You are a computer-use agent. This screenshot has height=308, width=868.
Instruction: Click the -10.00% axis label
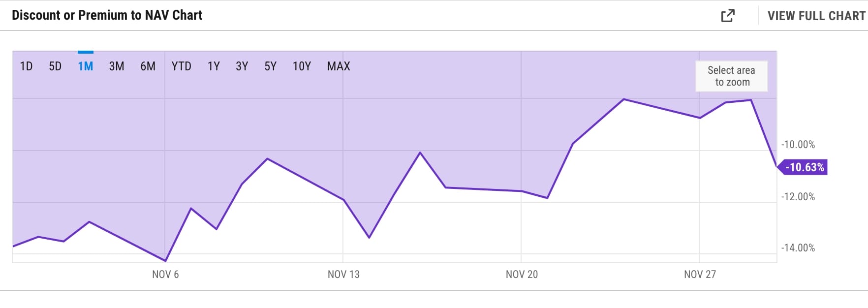pyautogui.click(x=798, y=145)
